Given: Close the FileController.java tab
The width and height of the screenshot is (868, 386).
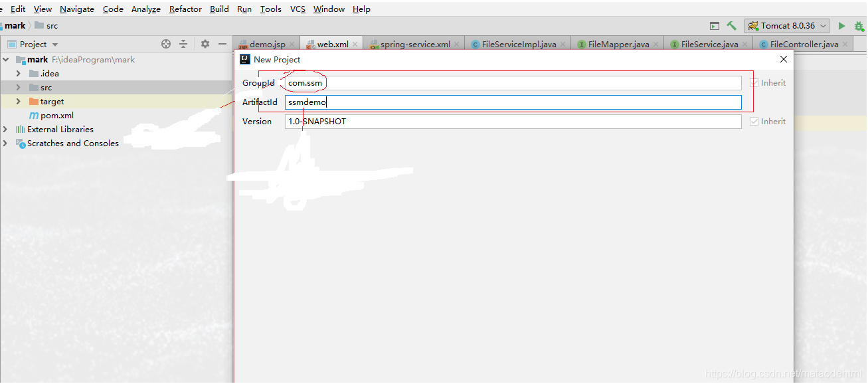Looking at the screenshot, I should click(845, 45).
